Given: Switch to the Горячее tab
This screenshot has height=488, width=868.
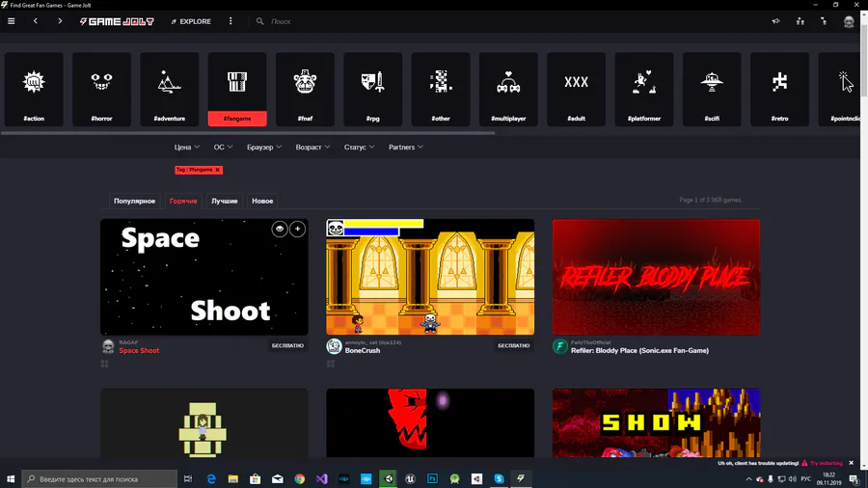Looking at the screenshot, I should point(183,201).
